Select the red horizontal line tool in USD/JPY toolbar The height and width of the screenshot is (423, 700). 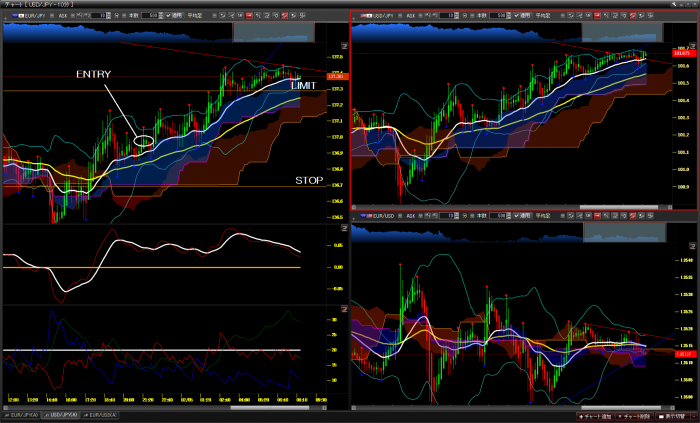tap(597, 15)
